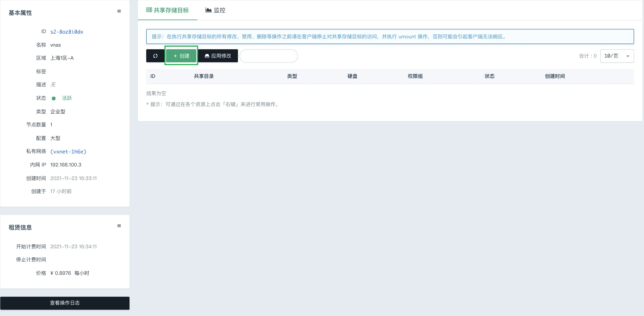
Task: Select the 共享存储目标 tab
Action: [171, 10]
